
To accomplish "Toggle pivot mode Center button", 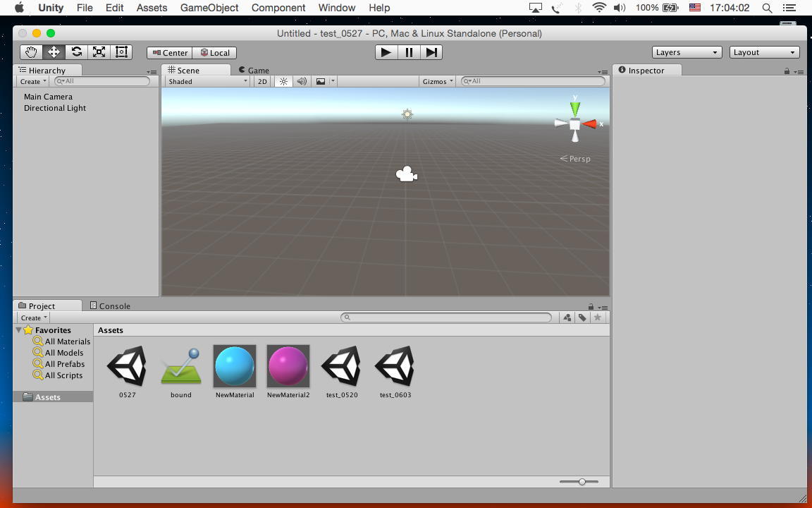I will 170,53.
